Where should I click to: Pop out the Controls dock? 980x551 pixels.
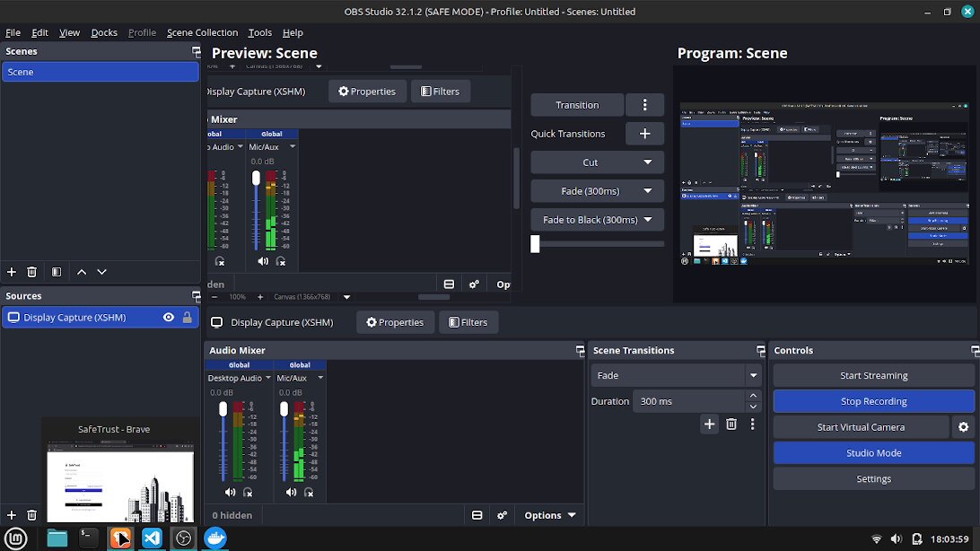pyautogui.click(x=975, y=351)
